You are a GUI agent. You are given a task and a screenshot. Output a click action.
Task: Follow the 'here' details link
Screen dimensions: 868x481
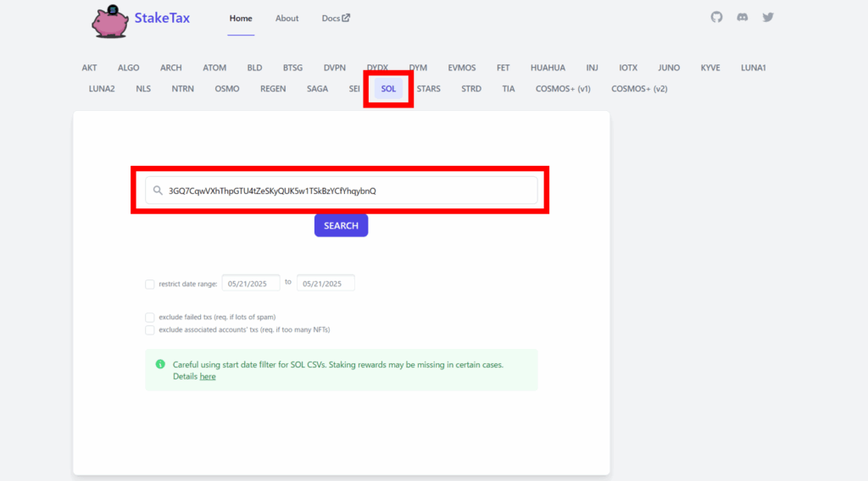(208, 377)
